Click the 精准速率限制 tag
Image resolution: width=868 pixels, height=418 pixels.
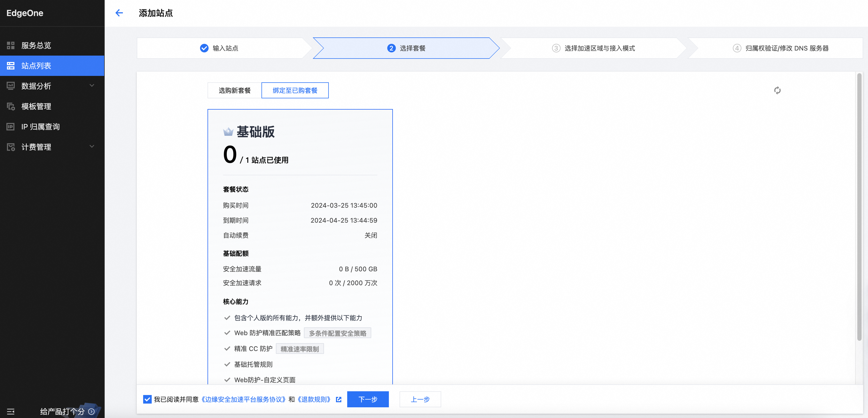300,349
